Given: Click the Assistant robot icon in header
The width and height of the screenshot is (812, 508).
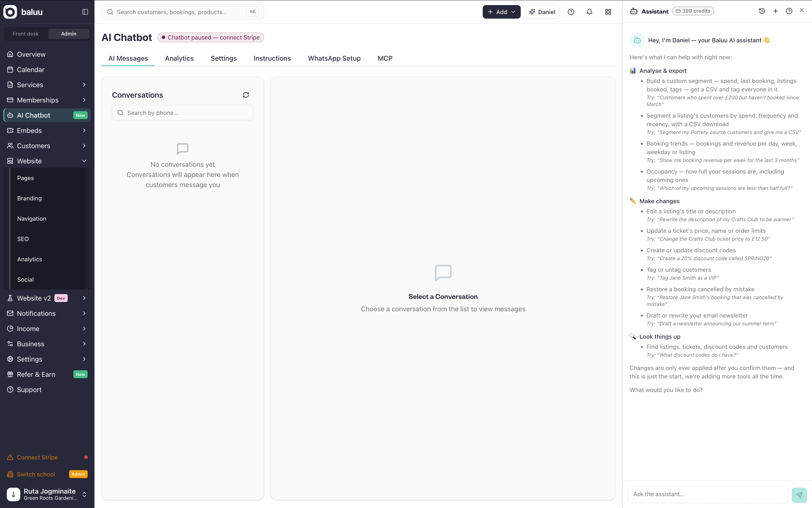Looking at the screenshot, I should tap(634, 11).
